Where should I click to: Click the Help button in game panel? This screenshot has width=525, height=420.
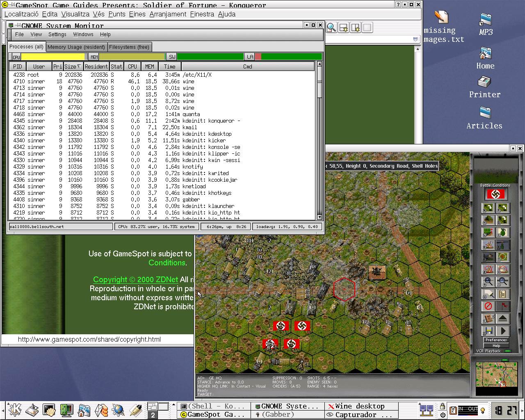(496, 346)
